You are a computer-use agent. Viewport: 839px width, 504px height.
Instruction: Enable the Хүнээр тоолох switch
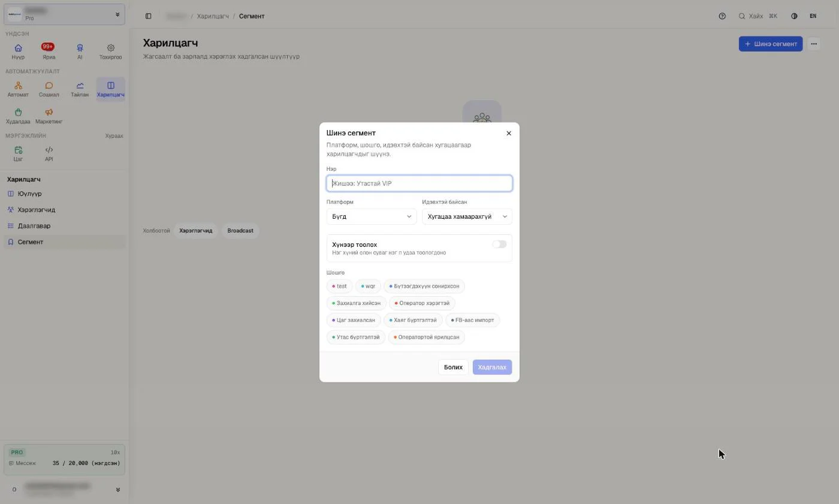pos(499,244)
